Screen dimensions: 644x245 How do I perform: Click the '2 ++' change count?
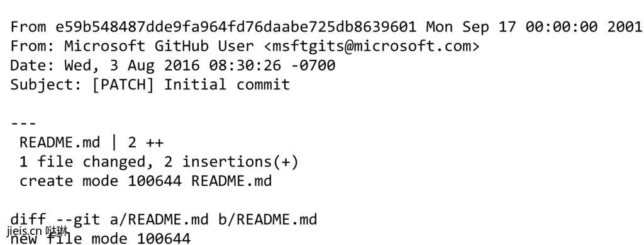click(x=146, y=142)
